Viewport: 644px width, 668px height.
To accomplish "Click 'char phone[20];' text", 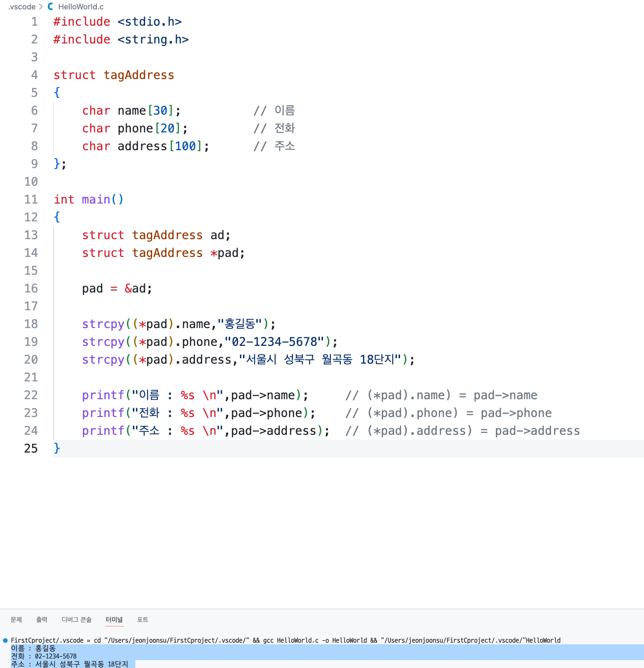I will pyautogui.click(x=135, y=128).
